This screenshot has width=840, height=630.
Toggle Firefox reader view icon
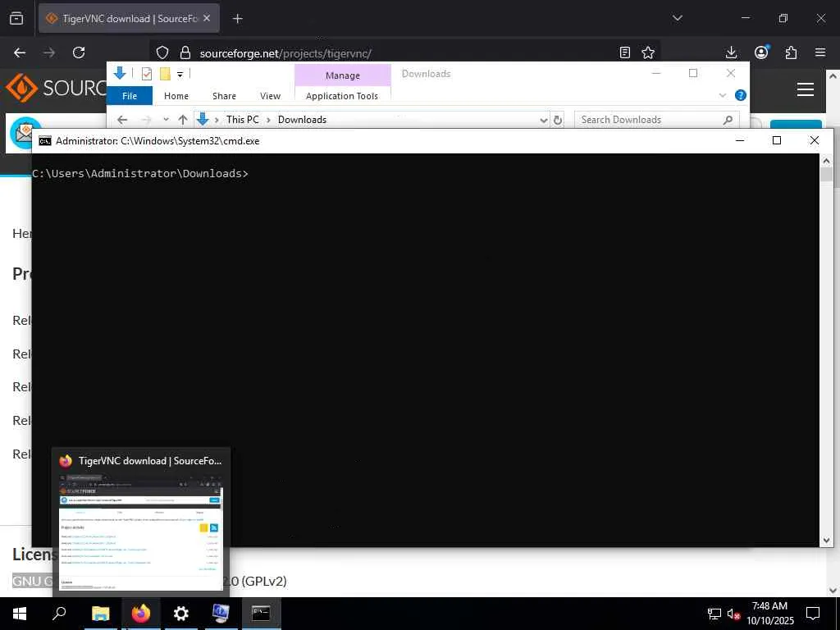click(x=624, y=52)
